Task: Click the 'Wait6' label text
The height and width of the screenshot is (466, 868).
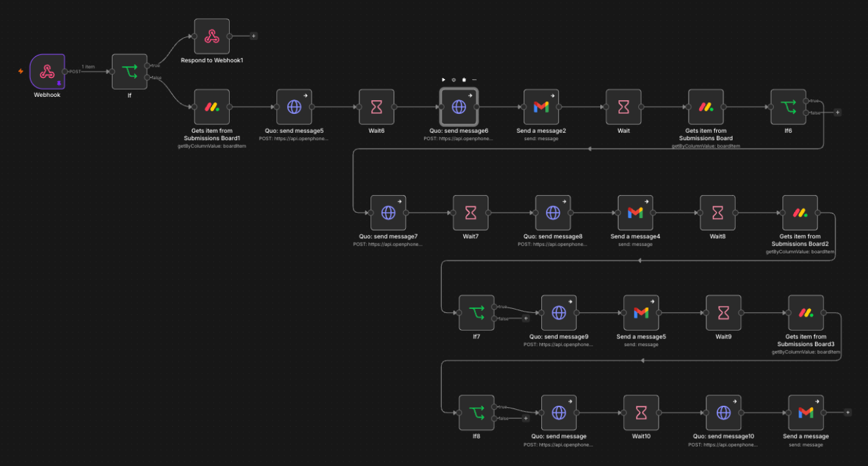Action: pyautogui.click(x=376, y=131)
